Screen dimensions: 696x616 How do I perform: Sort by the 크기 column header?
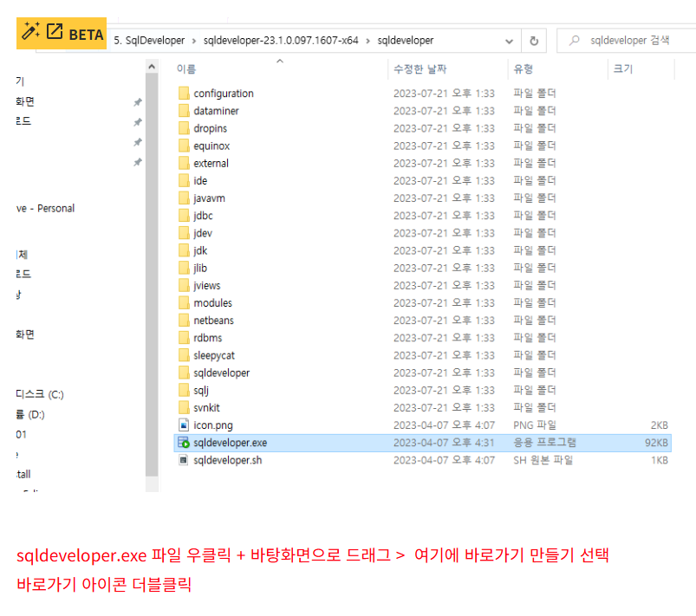[x=623, y=69]
